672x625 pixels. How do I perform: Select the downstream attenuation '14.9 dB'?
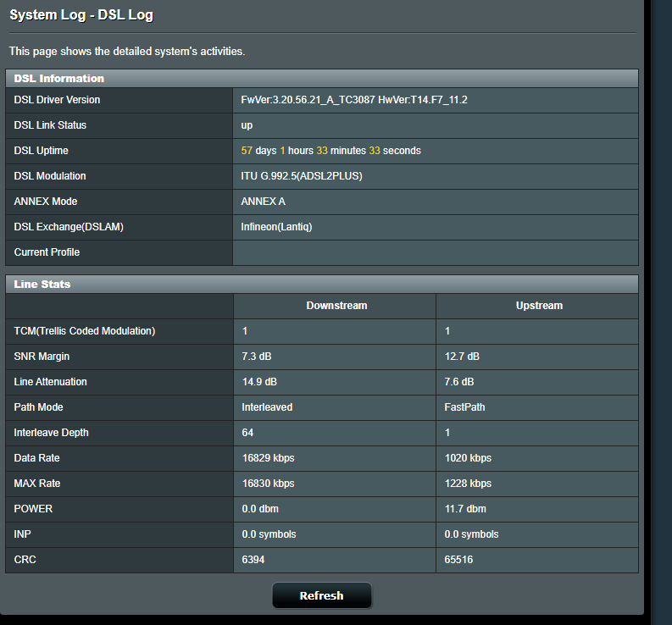click(x=259, y=382)
